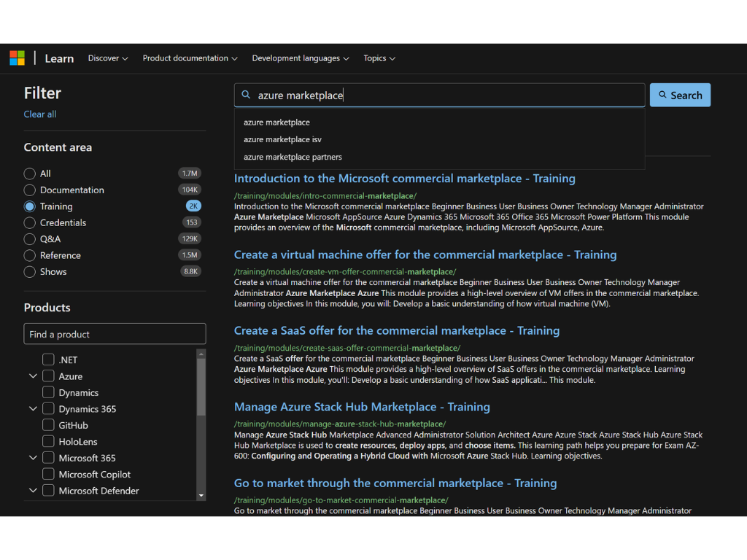The image size is (747, 560).
Task: Open 'Go to market through the commercial marketplace' result
Action: click(395, 483)
